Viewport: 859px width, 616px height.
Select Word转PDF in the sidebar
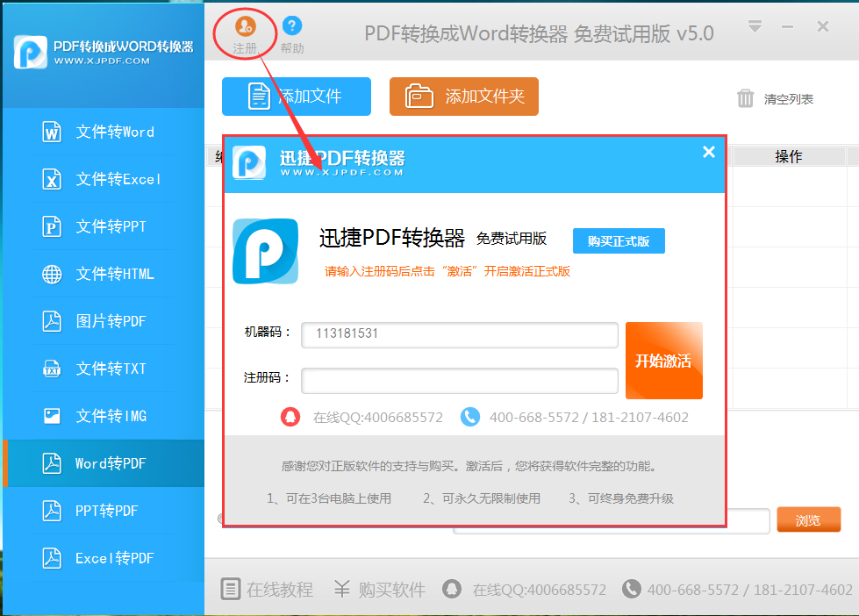click(104, 463)
